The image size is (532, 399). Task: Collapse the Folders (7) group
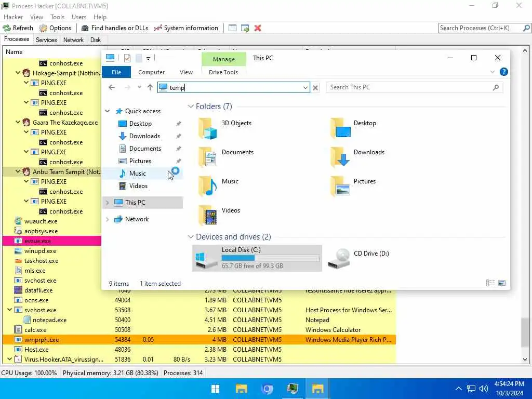coord(190,107)
